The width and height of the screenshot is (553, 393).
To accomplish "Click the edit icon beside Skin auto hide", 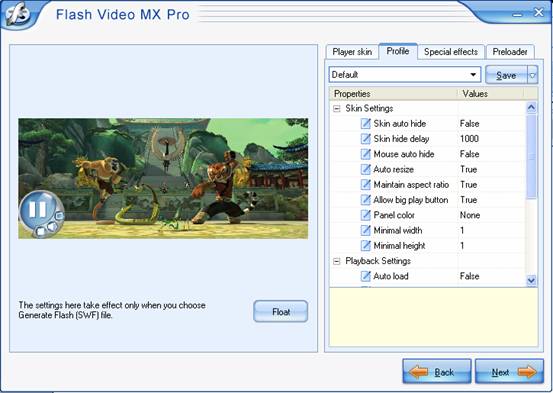I will coord(366,123).
